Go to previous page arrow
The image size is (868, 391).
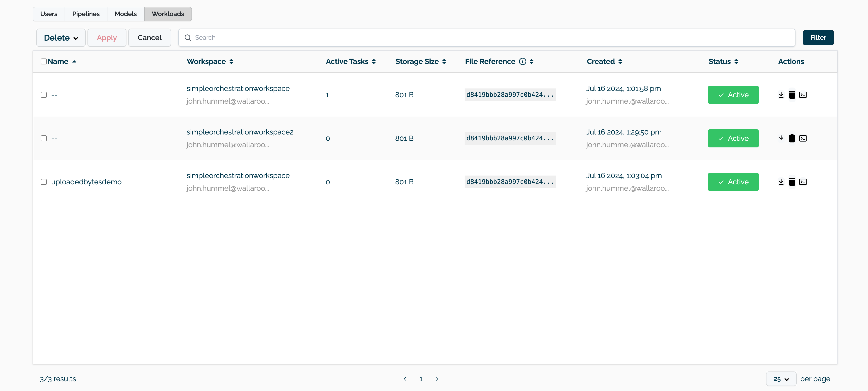click(405, 379)
